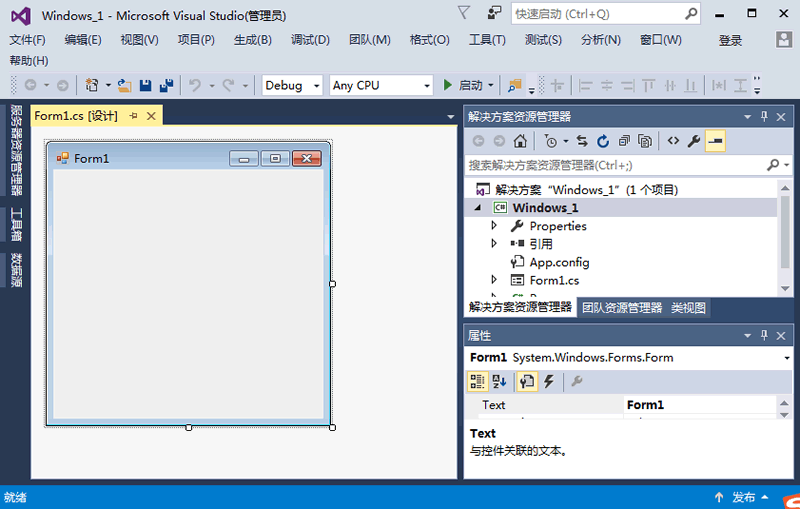
Task: Switch to the 类视图 tab
Action: pos(688,308)
